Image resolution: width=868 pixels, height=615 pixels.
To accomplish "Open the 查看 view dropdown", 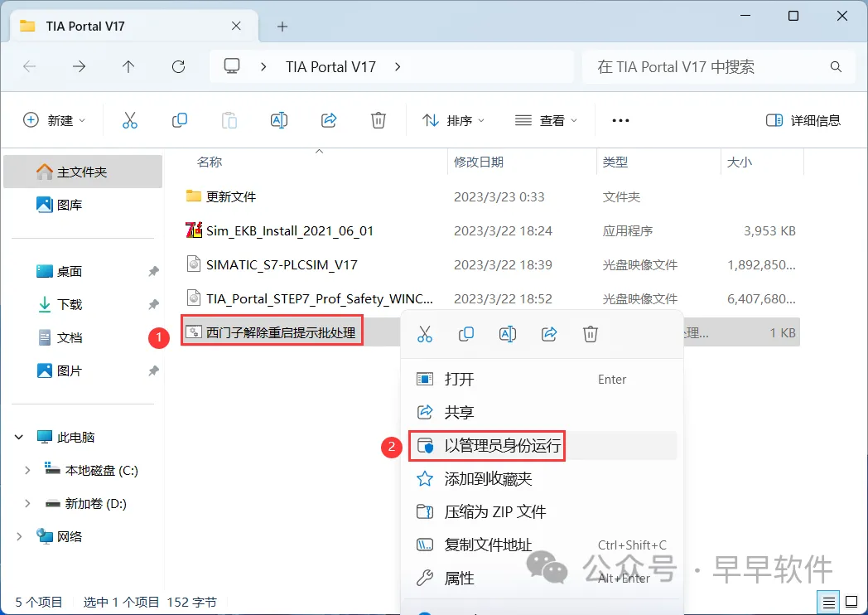I will [546, 120].
